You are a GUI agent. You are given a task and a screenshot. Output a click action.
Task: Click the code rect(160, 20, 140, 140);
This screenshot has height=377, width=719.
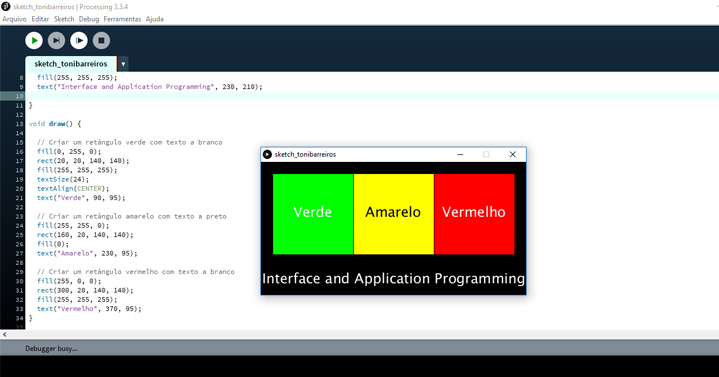(85, 235)
